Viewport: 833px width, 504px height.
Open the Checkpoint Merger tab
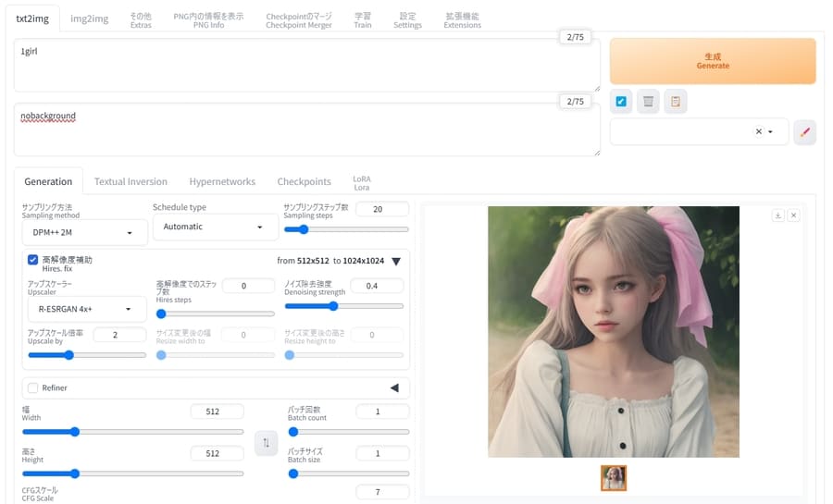click(x=299, y=20)
